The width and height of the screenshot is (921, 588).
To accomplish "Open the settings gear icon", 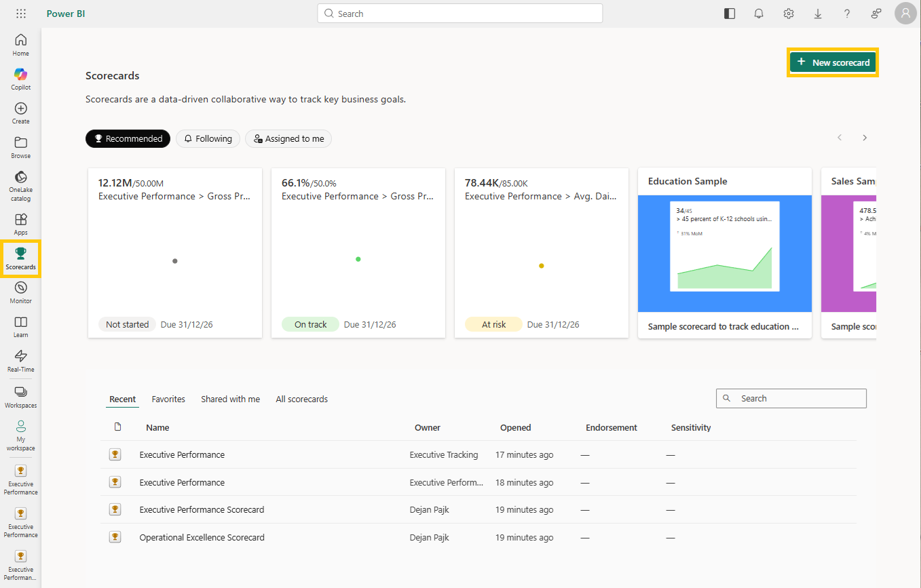I will [x=788, y=14].
